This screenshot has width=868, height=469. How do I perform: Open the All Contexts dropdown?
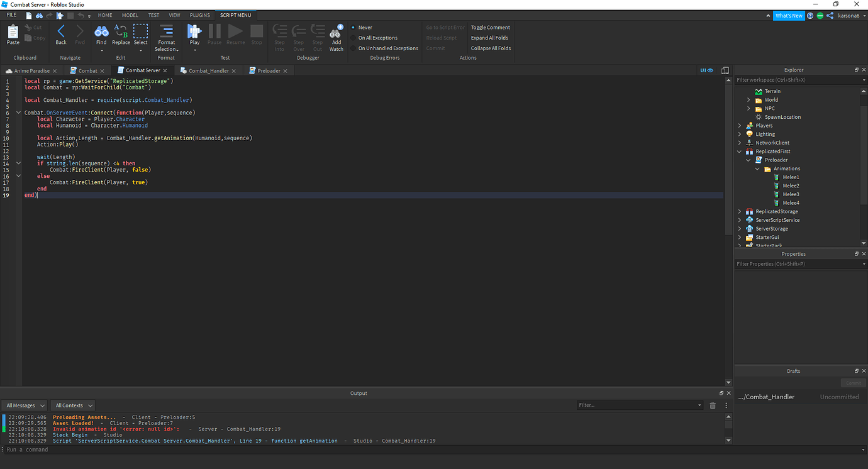(x=72, y=406)
